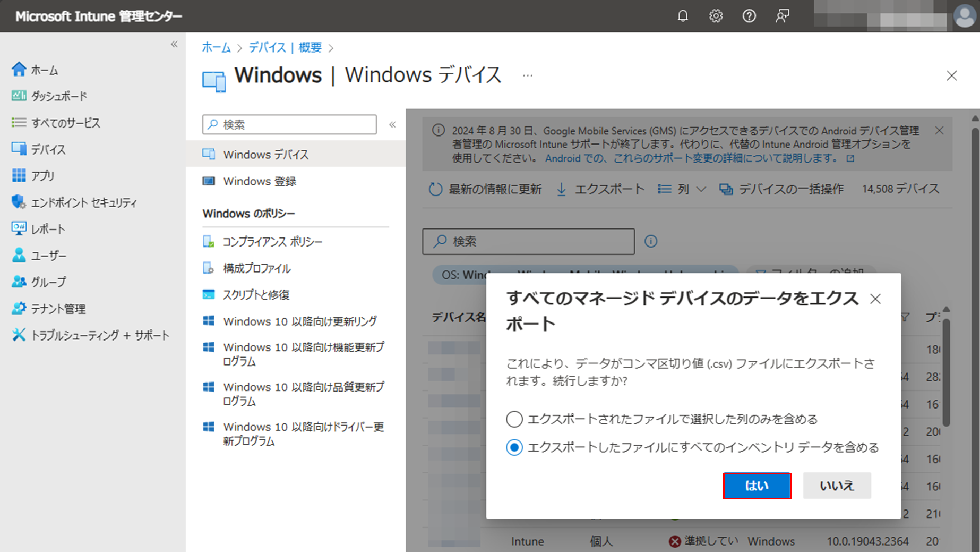
Task: Click the デバイス monitor icon in sidebar
Action: [x=19, y=149]
